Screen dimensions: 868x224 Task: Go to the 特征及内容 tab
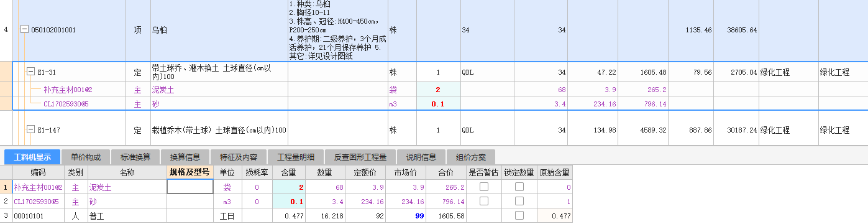(239, 156)
